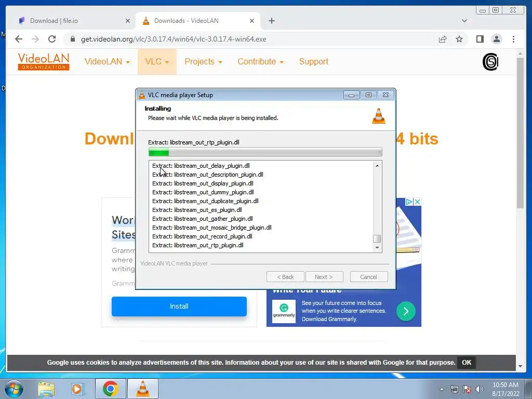
Task: Click the VideoLAN Organization logo
Action: click(44, 61)
